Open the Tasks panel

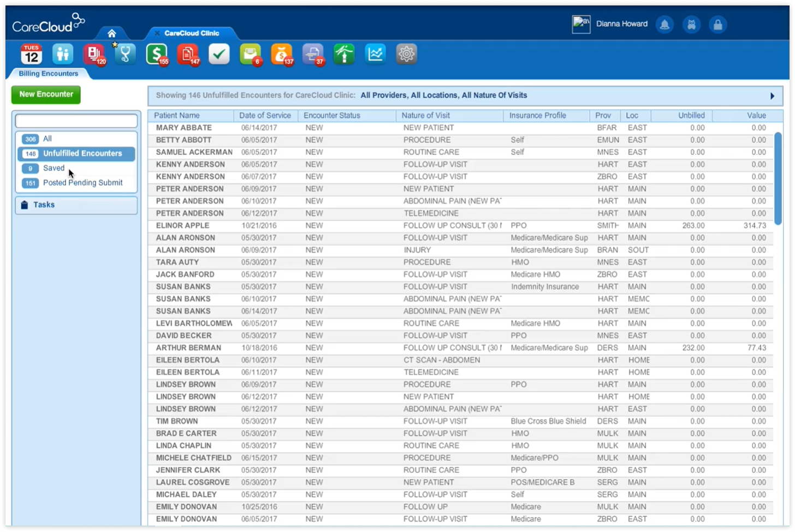point(76,205)
